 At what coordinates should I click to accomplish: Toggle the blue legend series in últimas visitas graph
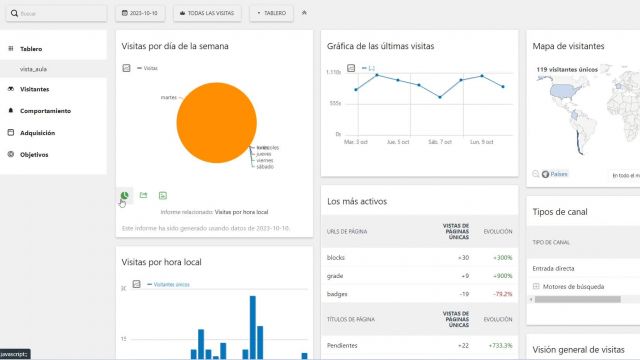pos(368,68)
